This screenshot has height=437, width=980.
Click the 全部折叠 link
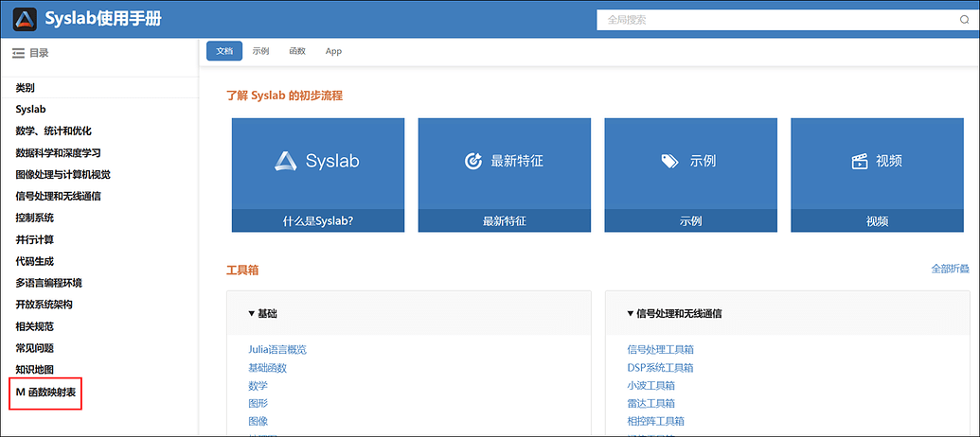(x=950, y=269)
